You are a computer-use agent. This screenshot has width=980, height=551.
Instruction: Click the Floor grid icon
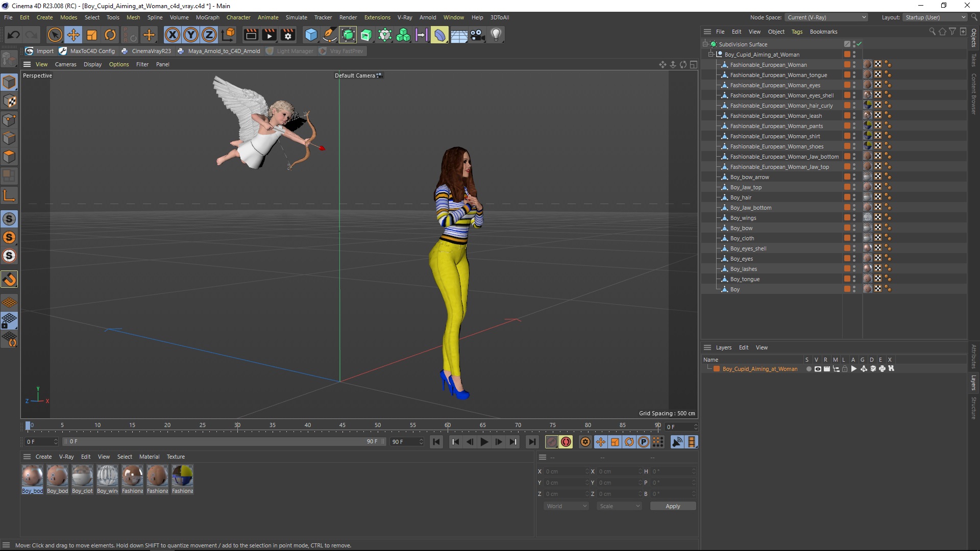coord(459,35)
